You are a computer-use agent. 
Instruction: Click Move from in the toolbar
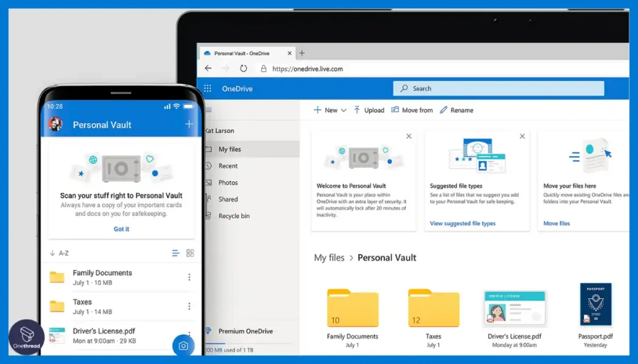tap(412, 110)
